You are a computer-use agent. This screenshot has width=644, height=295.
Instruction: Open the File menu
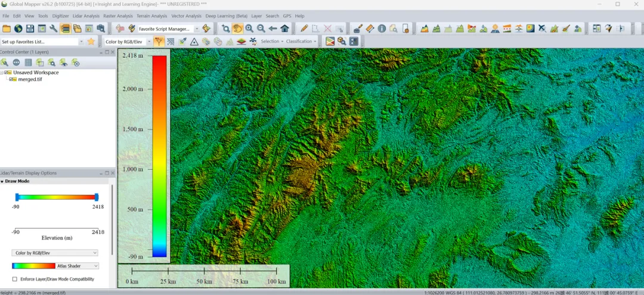[x=6, y=16]
